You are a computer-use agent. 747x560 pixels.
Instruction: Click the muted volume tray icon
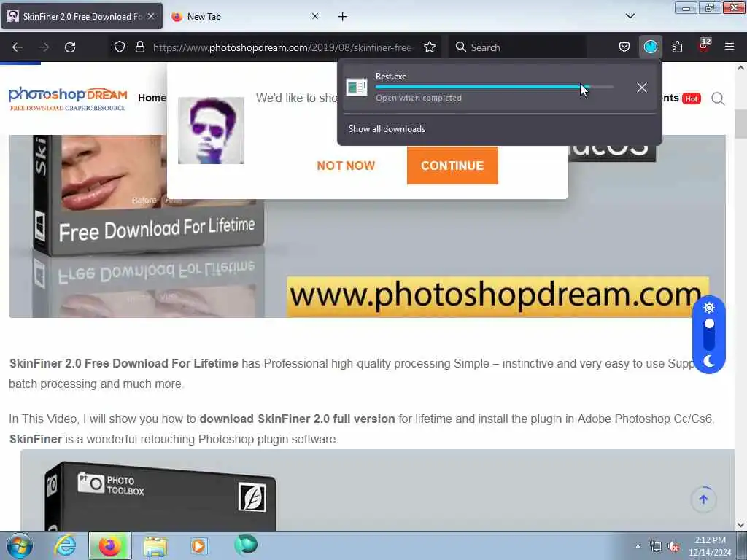[x=673, y=547]
